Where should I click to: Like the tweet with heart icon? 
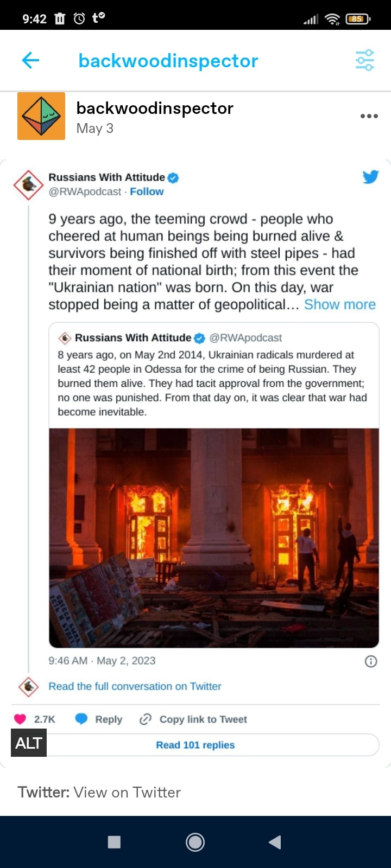(20, 719)
